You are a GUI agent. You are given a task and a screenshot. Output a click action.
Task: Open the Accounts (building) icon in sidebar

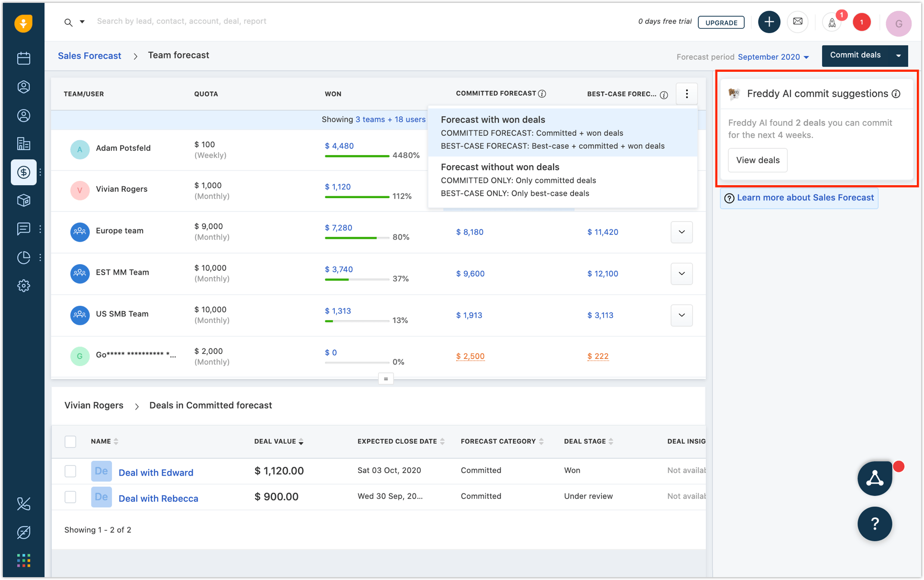click(x=23, y=144)
